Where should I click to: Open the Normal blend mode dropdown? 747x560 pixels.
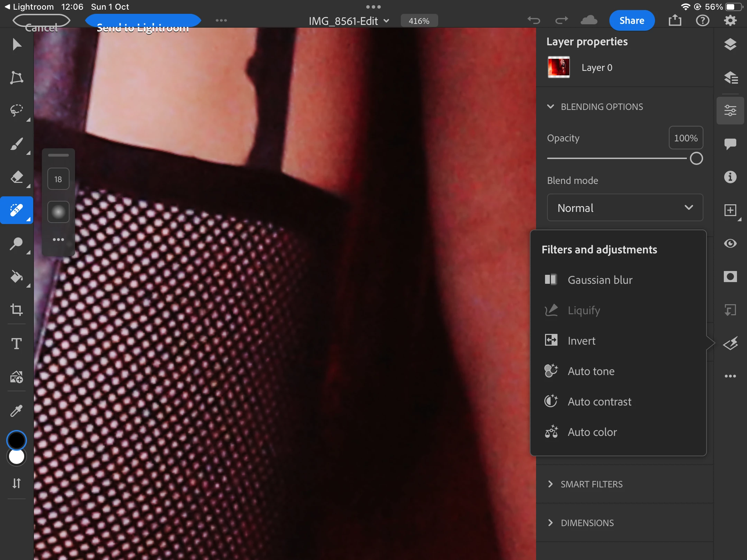tap(625, 208)
